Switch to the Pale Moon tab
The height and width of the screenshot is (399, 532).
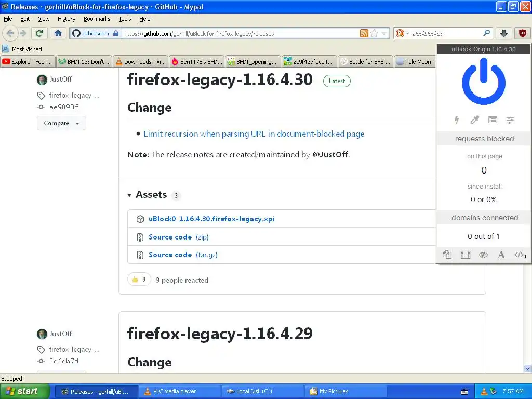[x=415, y=61]
